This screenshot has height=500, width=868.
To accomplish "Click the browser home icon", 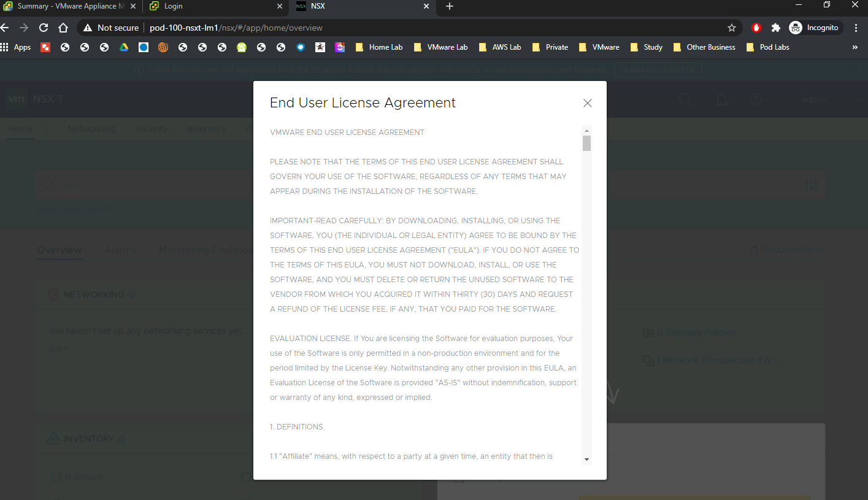I will coord(63,28).
